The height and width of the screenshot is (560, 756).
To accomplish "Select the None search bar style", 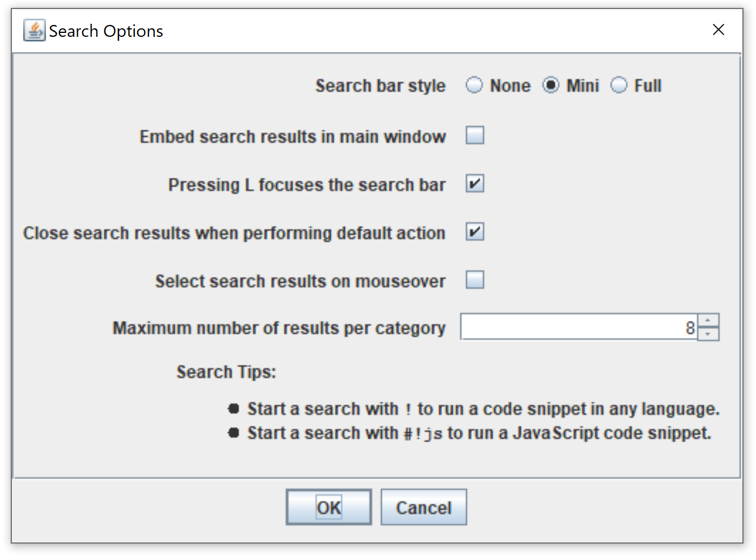I will [474, 85].
